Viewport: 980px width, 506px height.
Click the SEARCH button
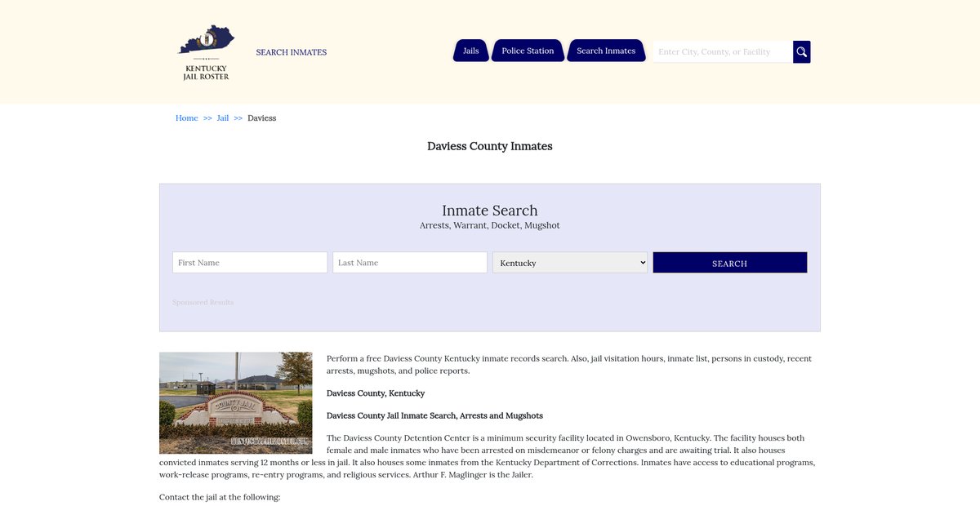[x=730, y=263]
